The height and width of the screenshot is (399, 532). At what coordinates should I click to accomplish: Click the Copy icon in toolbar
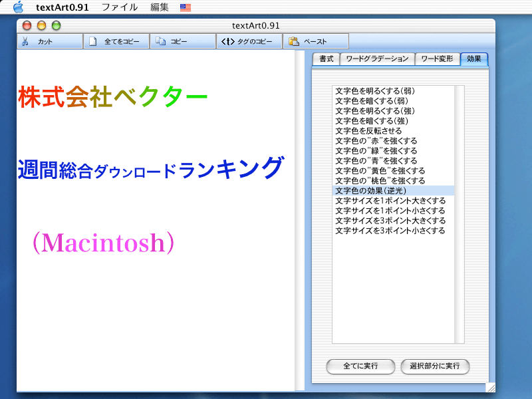click(160, 41)
